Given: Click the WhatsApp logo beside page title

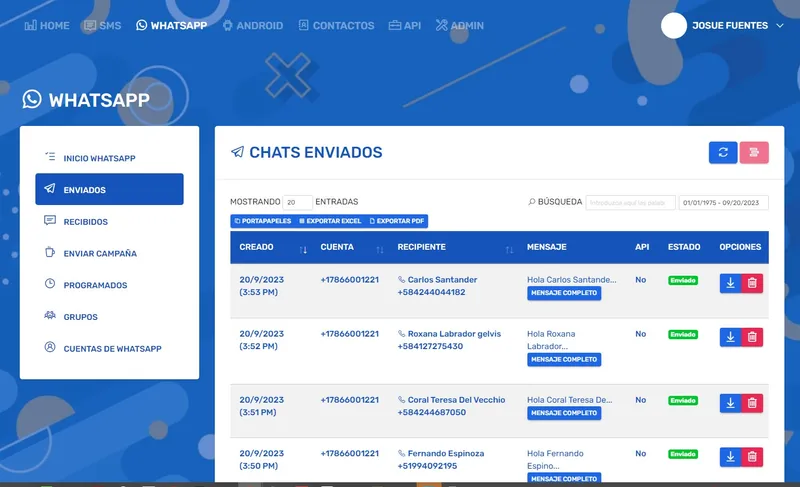Looking at the screenshot, I should click(32, 99).
